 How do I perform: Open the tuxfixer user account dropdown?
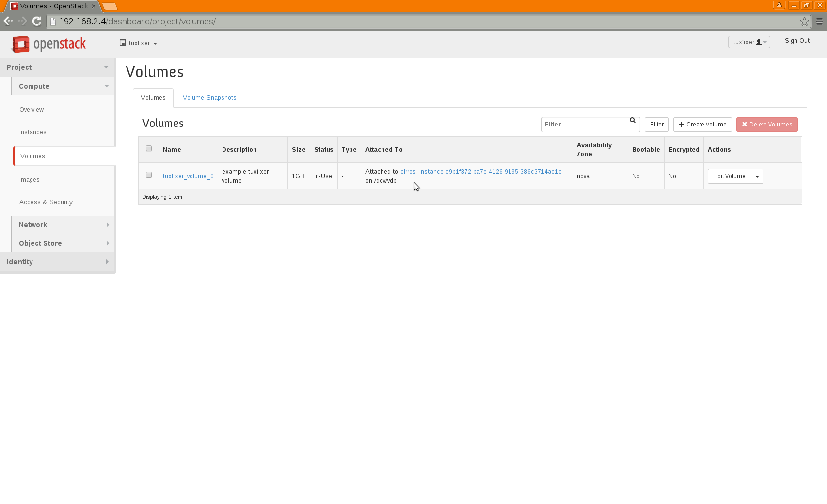coord(749,42)
